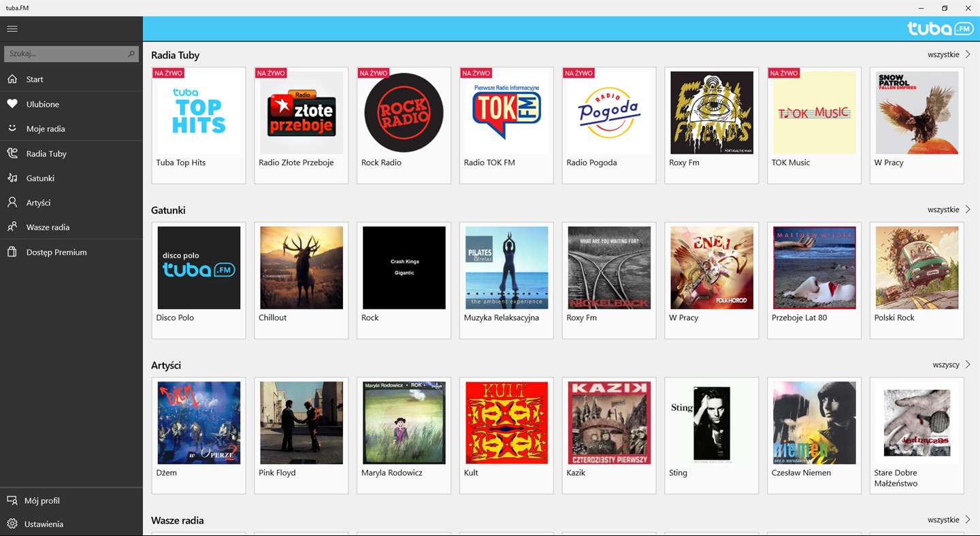Open Ulubione in the sidebar
The image size is (980, 536).
[71, 104]
